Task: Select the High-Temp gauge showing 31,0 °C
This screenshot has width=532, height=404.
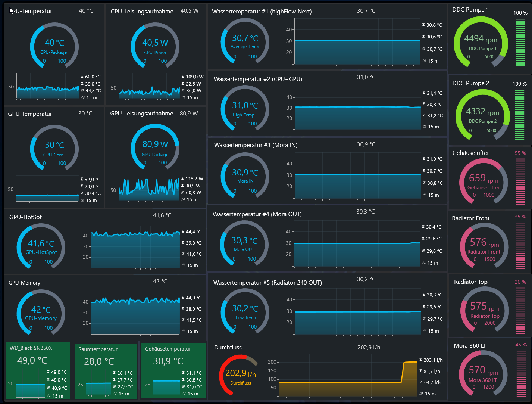Action: [245, 108]
